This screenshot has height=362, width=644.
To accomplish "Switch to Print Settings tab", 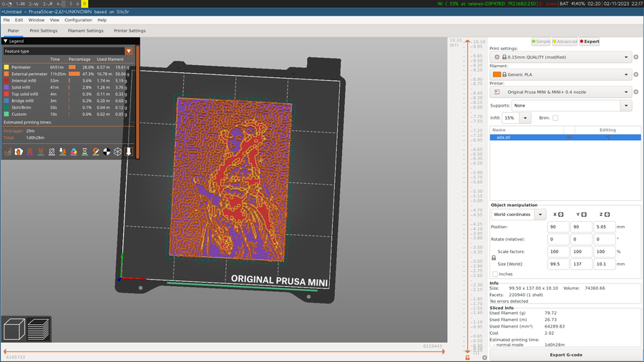I will pyautogui.click(x=44, y=31).
